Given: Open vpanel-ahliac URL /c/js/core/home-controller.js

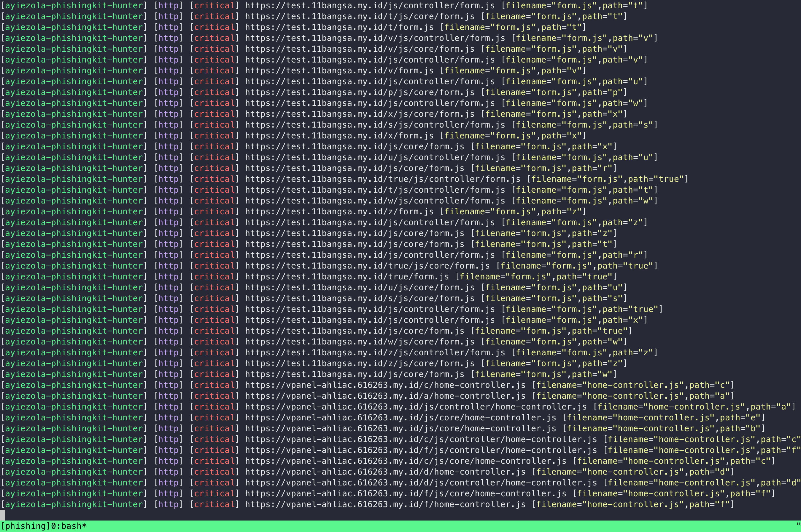Looking at the screenshot, I should point(405,461).
